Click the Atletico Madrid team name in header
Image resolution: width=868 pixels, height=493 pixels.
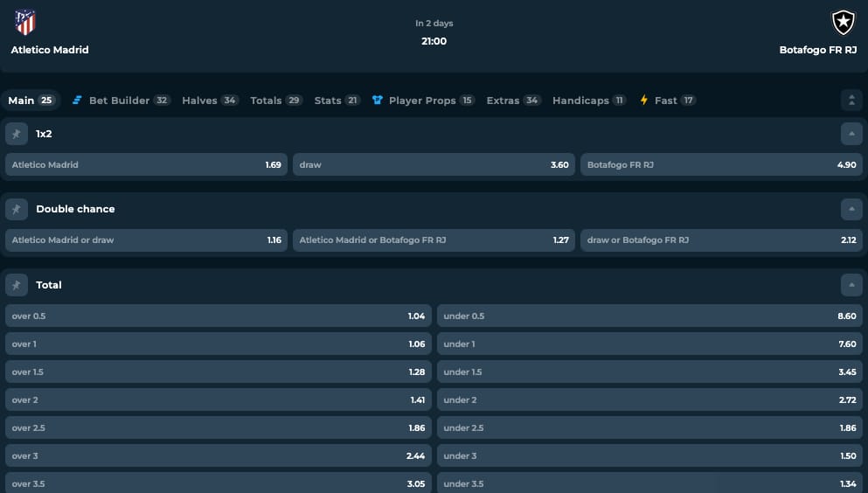50,50
